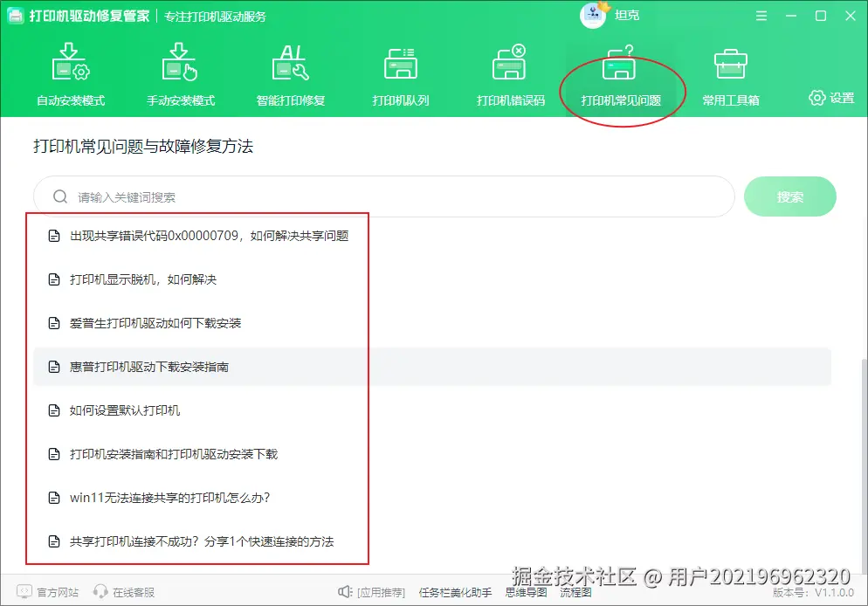
Task: Open 在线客服 online support
Action: [x=124, y=592]
